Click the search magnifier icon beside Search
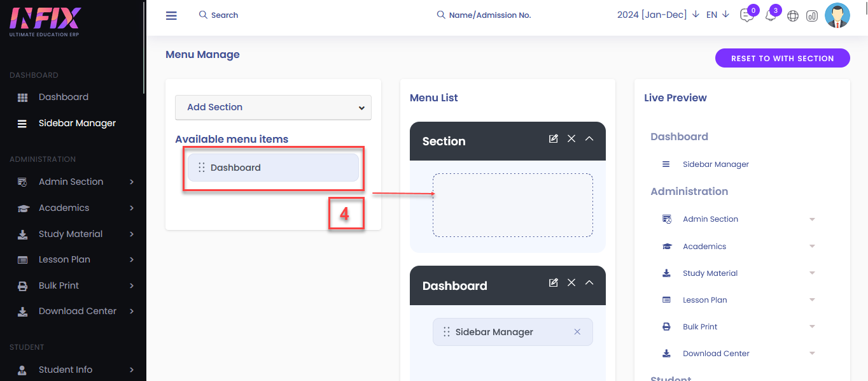The width and height of the screenshot is (868, 381). (203, 15)
